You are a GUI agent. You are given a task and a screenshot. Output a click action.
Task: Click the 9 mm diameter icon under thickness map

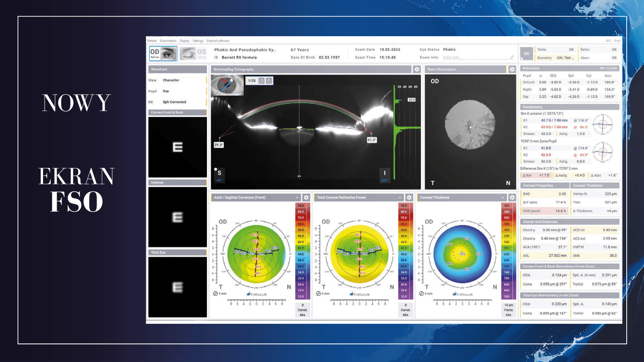point(421,294)
